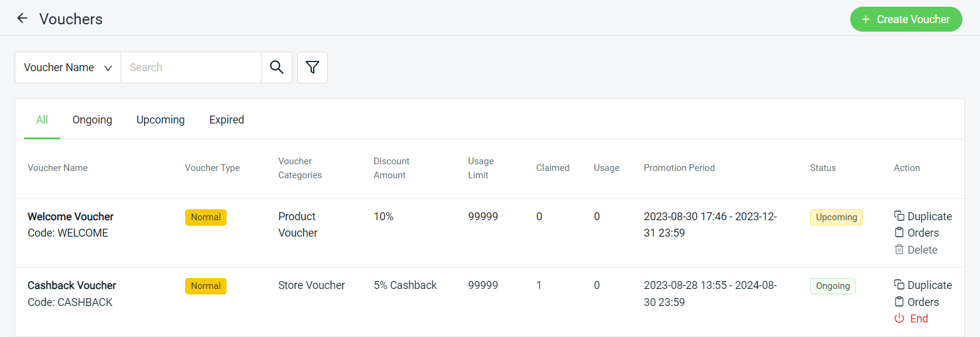Click the red End power icon
This screenshot has width=980, height=337.
899,318
